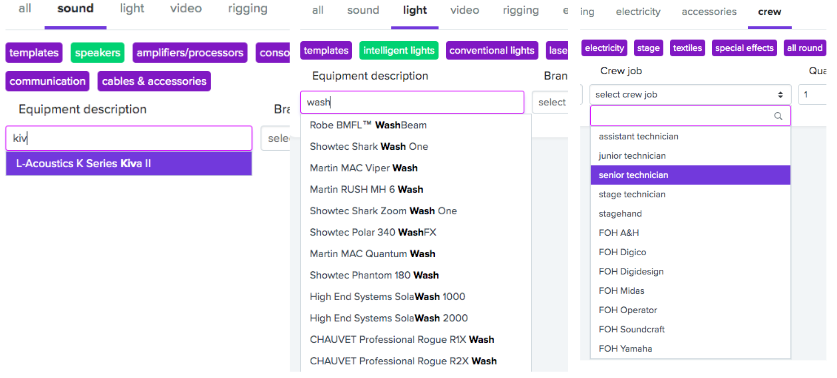Toggle the intelligent lights filter tag

399,51
